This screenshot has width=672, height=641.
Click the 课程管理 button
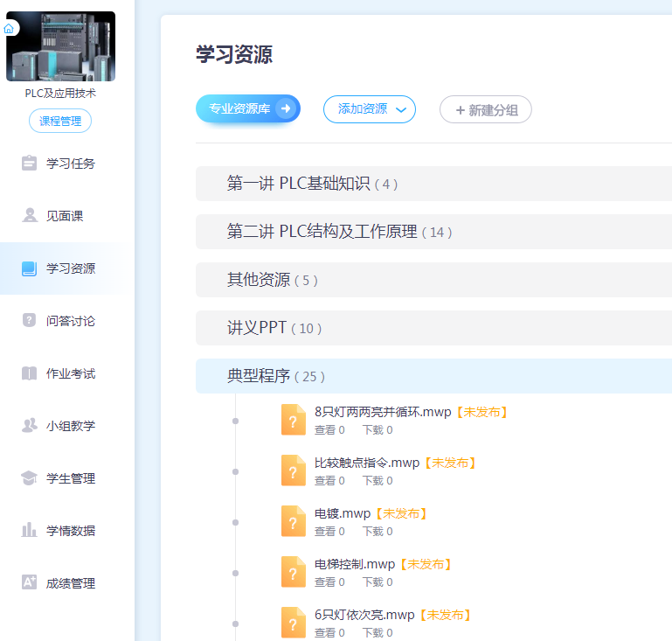pos(60,121)
